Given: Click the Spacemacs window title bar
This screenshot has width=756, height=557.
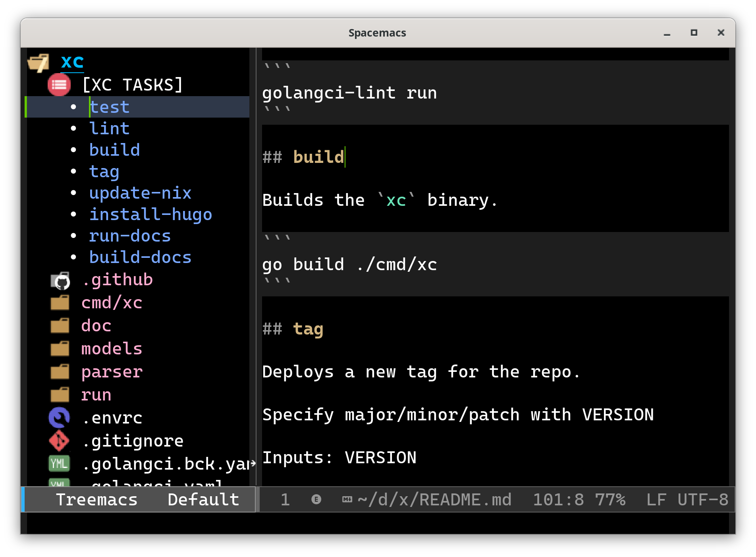Looking at the screenshot, I should (377, 33).
